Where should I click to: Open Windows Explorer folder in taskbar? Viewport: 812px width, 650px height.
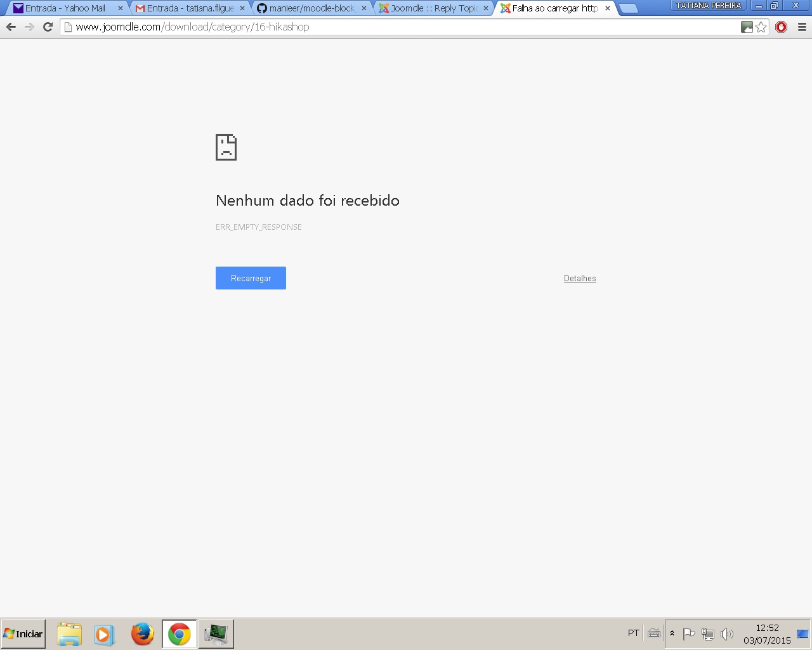tap(69, 634)
